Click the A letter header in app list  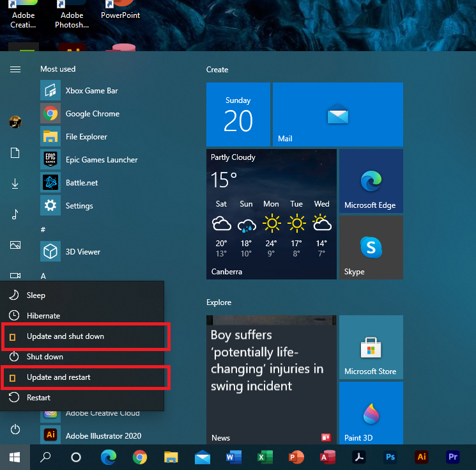pyautogui.click(x=43, y=276)
